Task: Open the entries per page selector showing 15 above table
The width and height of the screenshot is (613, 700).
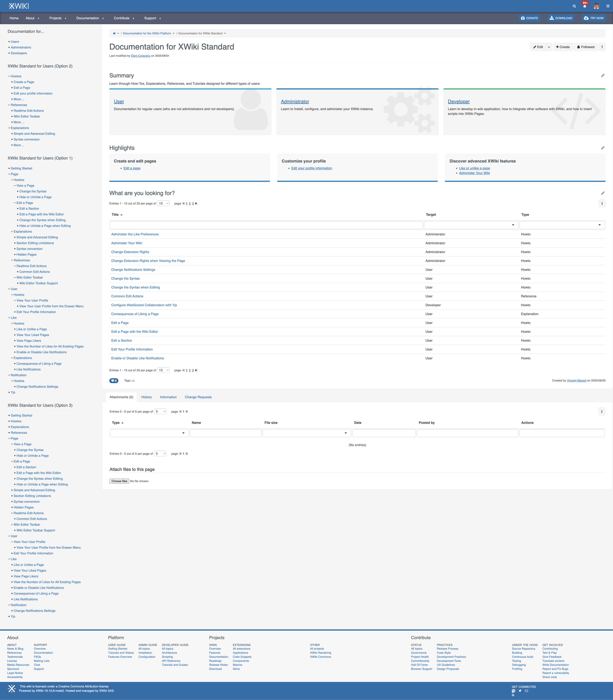Action: point(163,203)
